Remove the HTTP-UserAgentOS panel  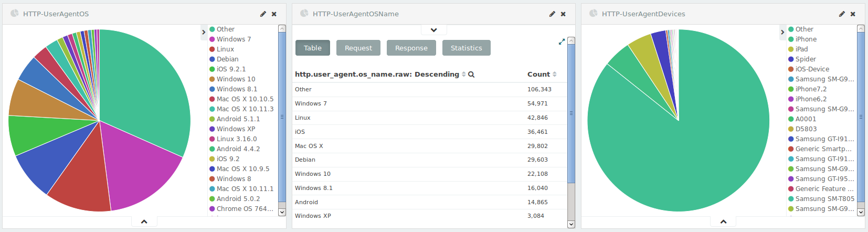click(274, 14)
